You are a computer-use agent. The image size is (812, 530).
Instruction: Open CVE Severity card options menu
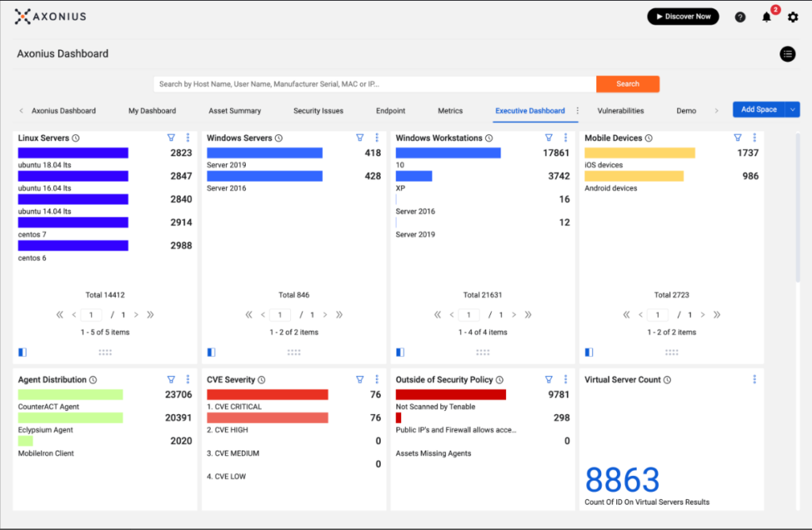(x=377, y=380)
